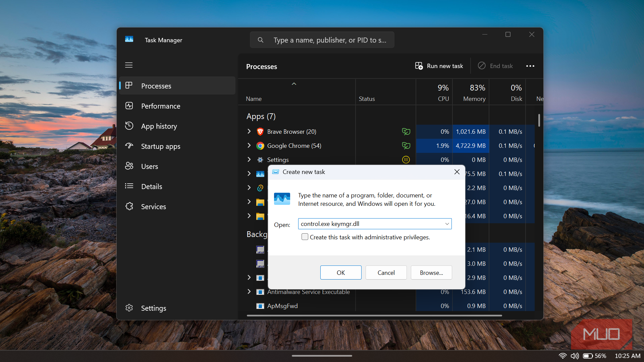
Task: Click the Brave Browser lion icon
Action: (260, 132)
